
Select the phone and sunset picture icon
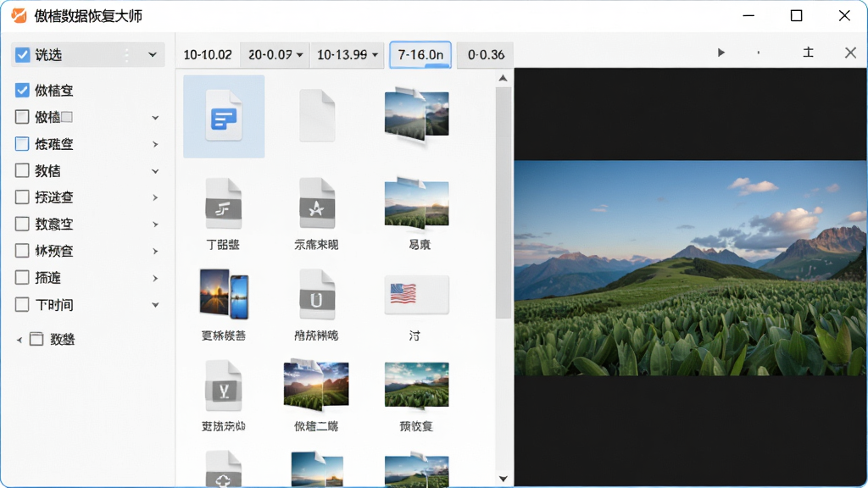[224, 294]
